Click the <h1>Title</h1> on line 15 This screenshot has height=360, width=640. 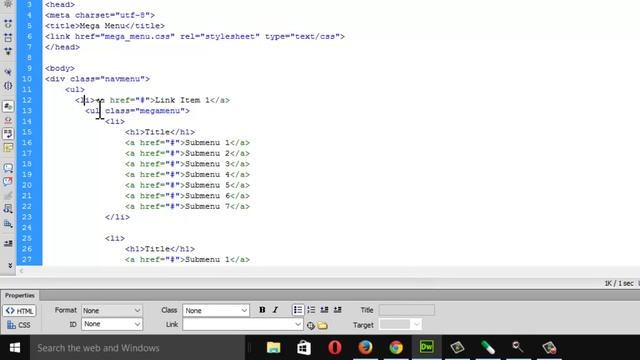click(x=160, y=132)
